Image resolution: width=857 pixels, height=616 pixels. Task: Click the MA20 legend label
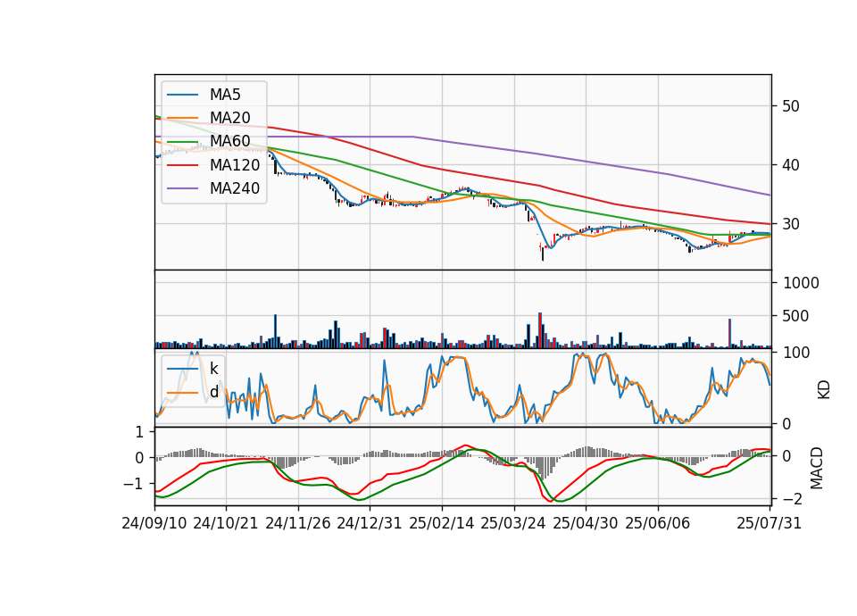pos(229,118)
